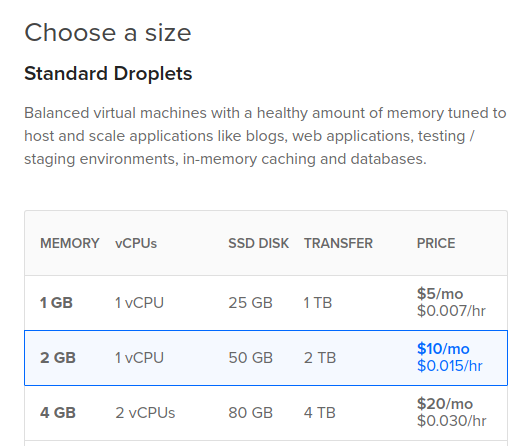The height and width of the screenshot is (446, 513).
Task: Click the vCPUs column header
Action: (136, 243)
